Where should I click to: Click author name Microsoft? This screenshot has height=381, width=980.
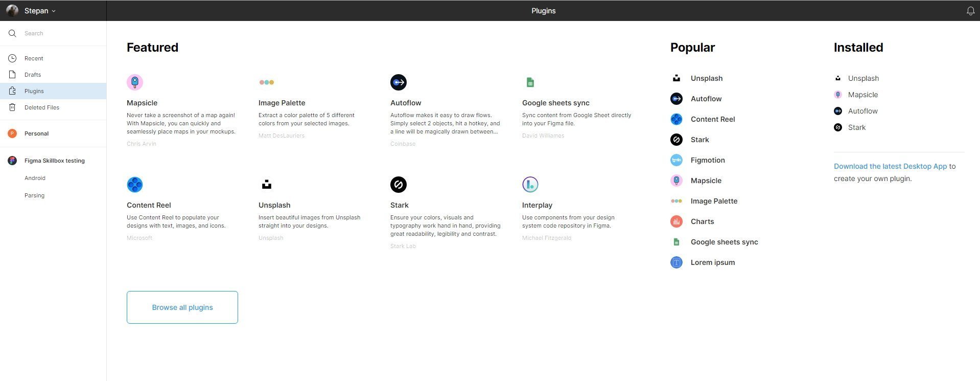pyautogui.click(x=139, y=238)
